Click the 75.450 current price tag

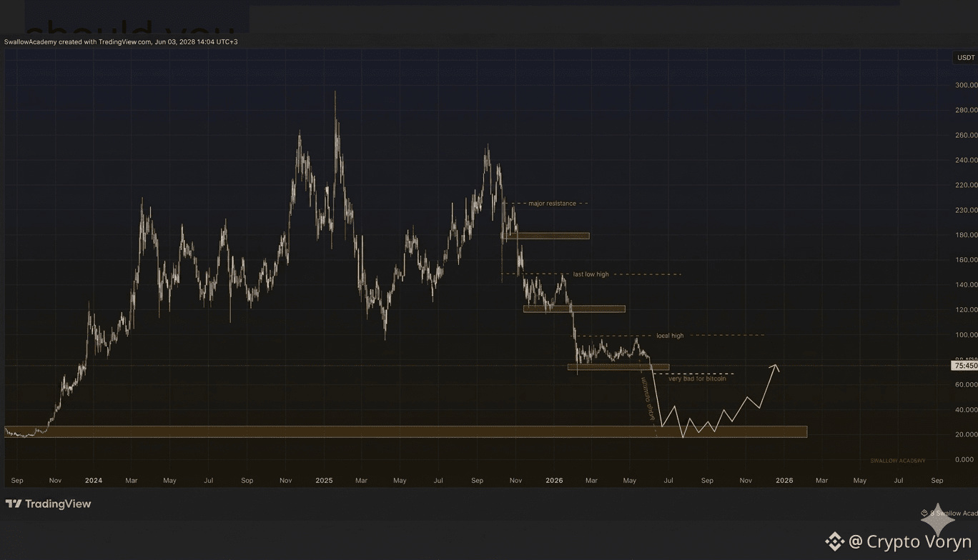(x=965, y=366)
